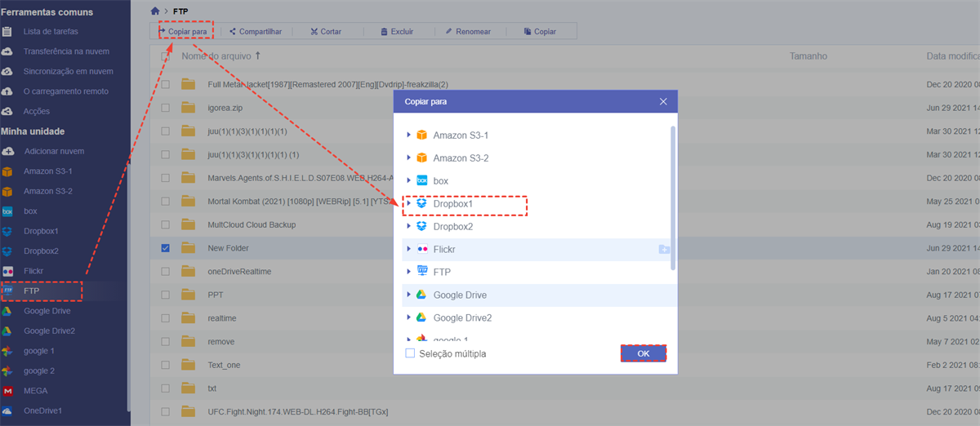980x426 pixels.
Task: Expand Dropbox1 in dialog tree
Action: click(408, 203)
